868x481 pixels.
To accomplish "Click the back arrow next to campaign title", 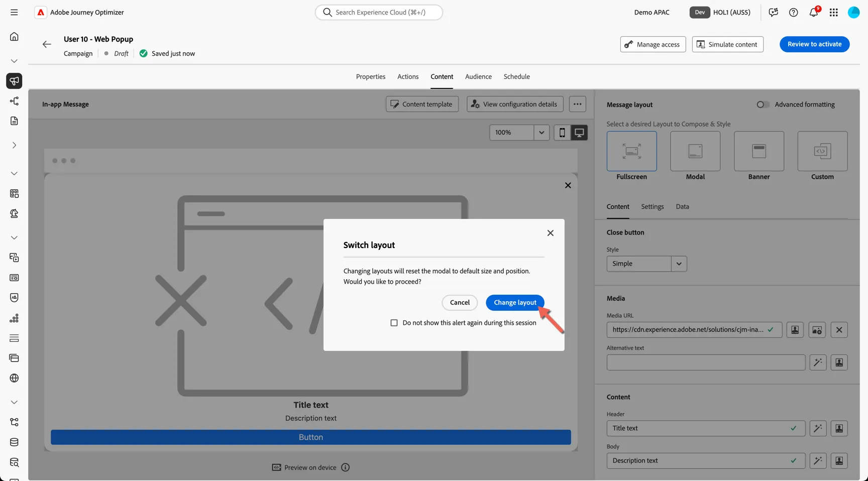I will coord(47,44).
